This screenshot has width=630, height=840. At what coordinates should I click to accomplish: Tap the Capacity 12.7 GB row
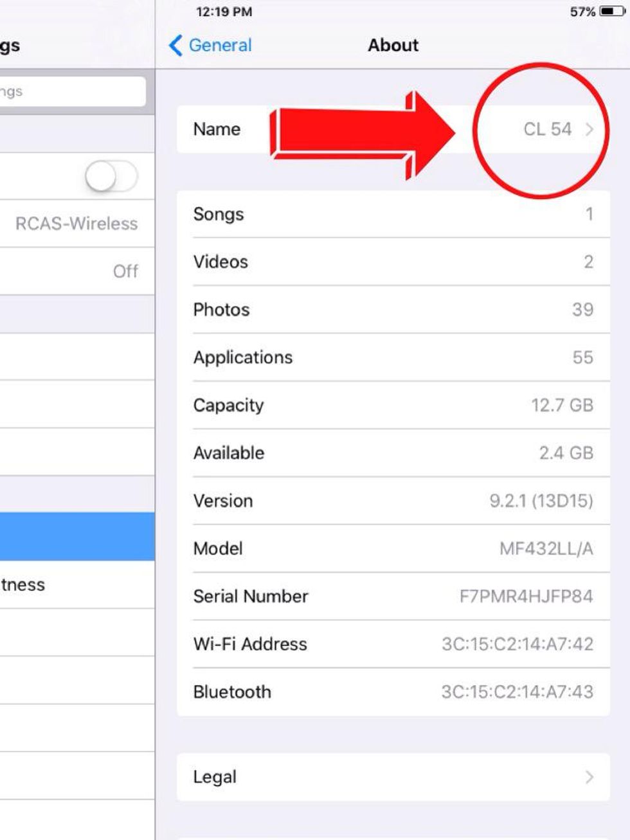click(393, 406)
